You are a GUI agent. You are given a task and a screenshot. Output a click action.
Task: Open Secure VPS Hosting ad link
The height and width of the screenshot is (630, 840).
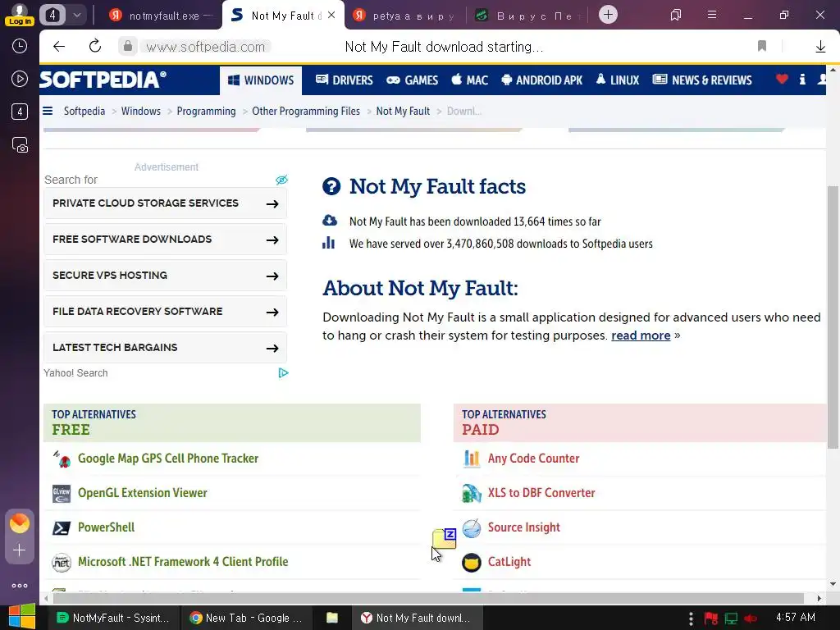pyautogui.click(x=165, y=276)
